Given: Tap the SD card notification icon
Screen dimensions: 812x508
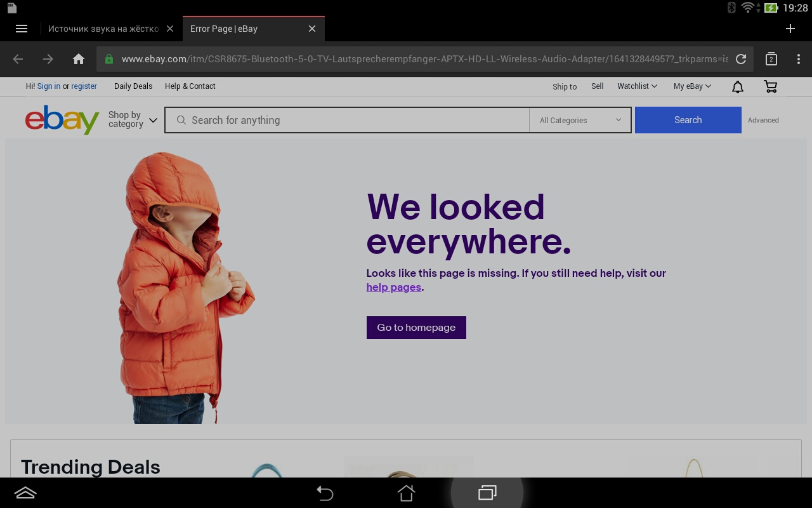Looking at the screenshot, I should tap(11, 8).
